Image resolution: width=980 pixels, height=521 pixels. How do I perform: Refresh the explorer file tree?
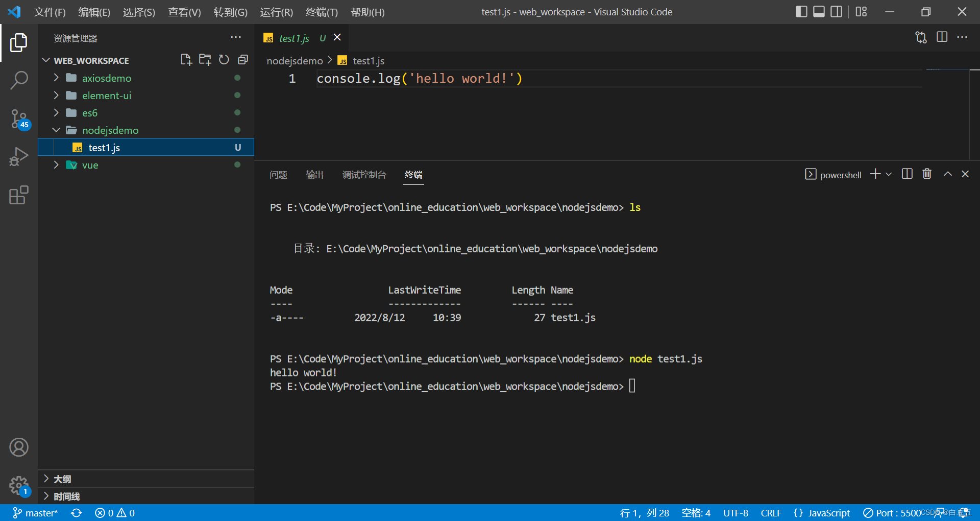coord(224,60)
